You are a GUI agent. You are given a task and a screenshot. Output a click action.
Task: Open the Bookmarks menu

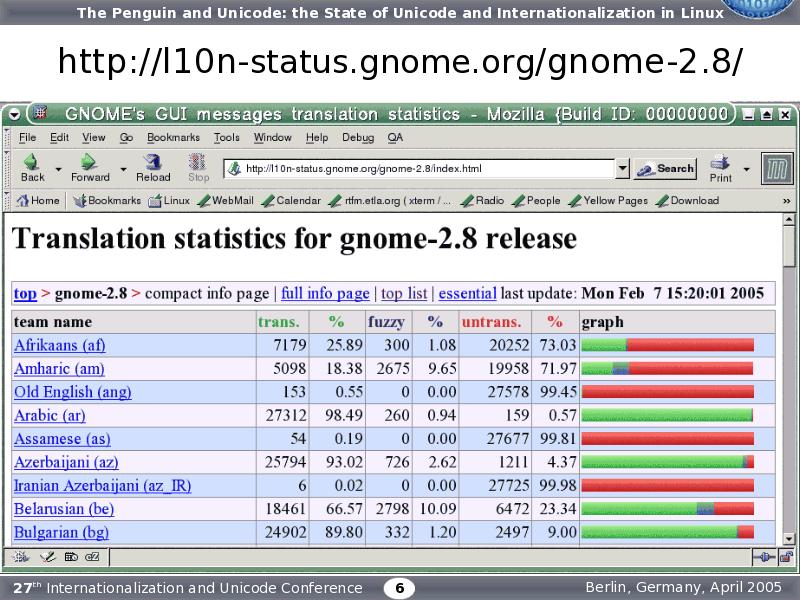tap(172, 138)
